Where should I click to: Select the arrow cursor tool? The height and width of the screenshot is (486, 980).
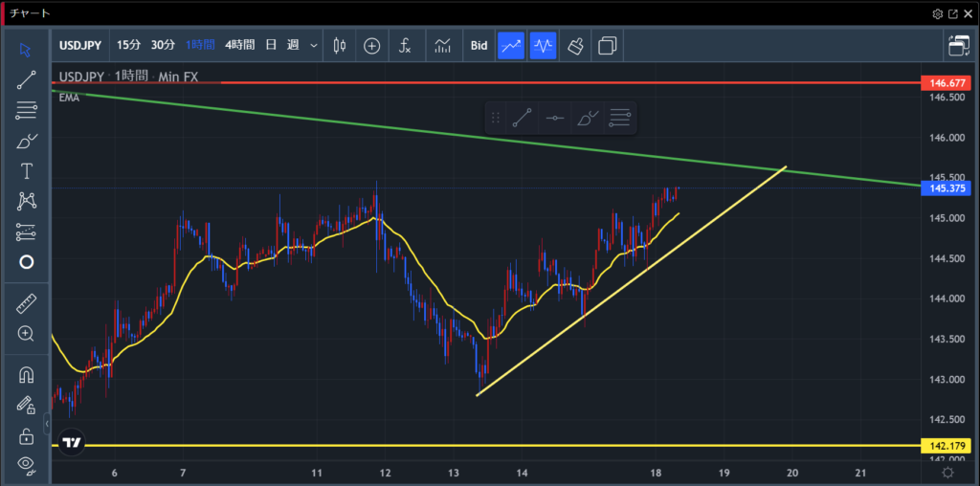coord(26,50)
